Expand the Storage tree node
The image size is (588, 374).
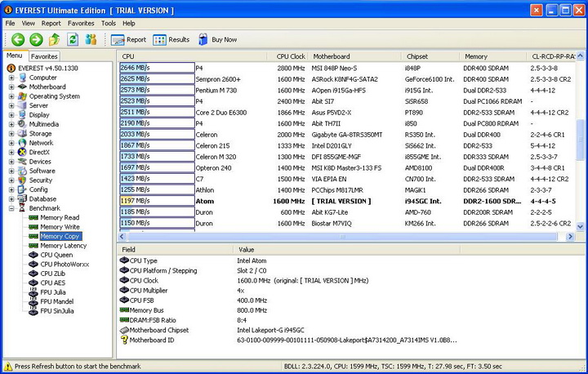[x=11, y=134]
